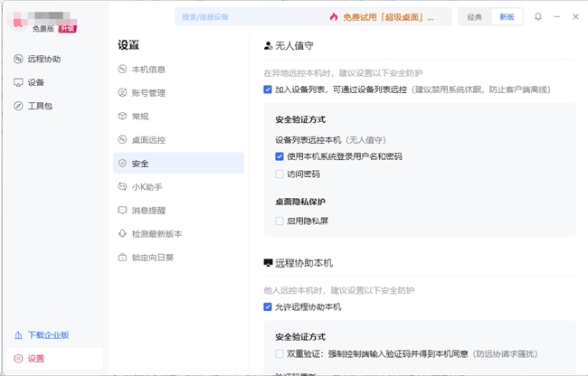Open 消息提醒 settings section
588x376 pixels.
tap(147, 211)
